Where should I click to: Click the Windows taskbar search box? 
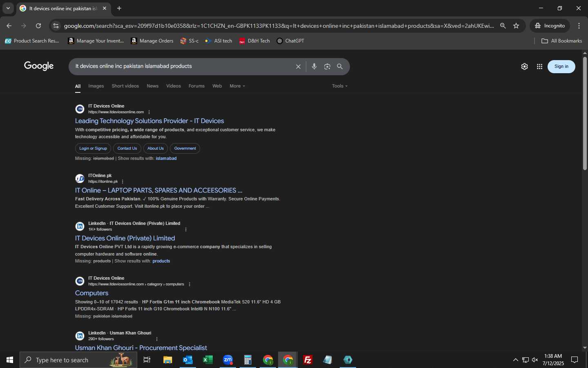(78, 360)
